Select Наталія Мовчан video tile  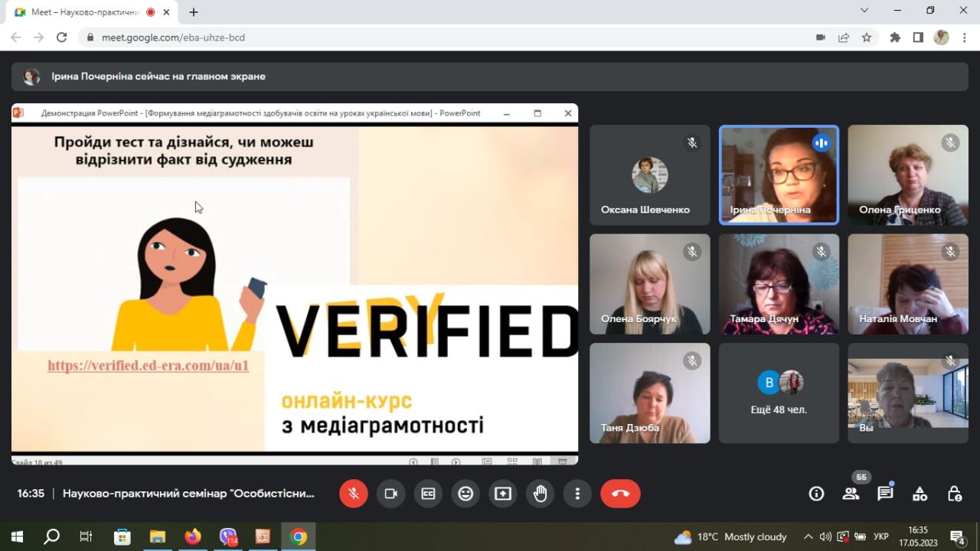[x=908, y=284]
